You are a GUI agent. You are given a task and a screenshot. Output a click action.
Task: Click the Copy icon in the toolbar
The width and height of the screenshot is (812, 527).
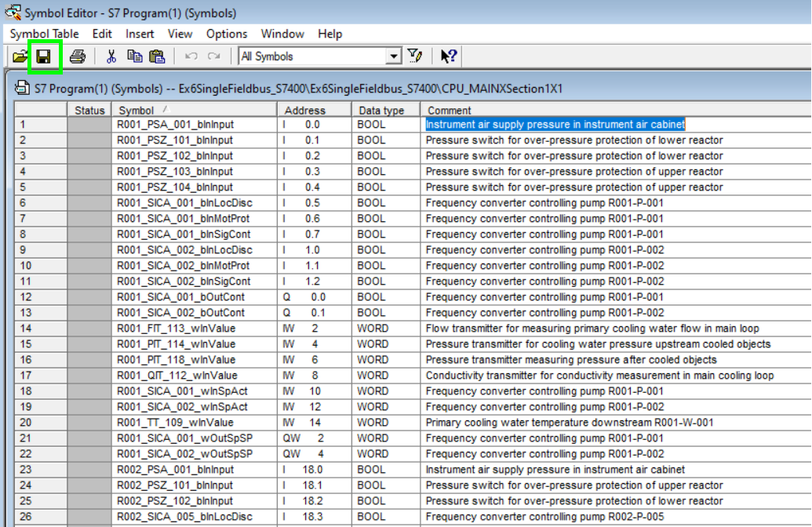click(x=134, y=56)
